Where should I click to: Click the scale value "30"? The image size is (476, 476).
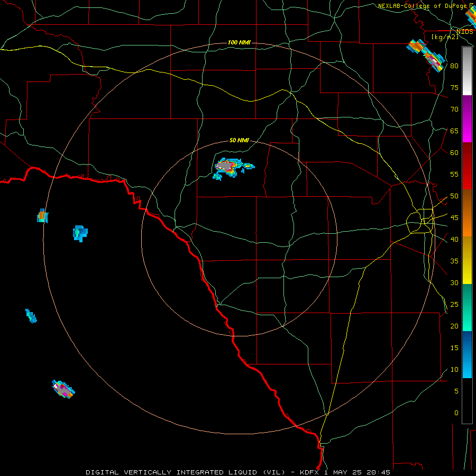click(x=454, y=283)
